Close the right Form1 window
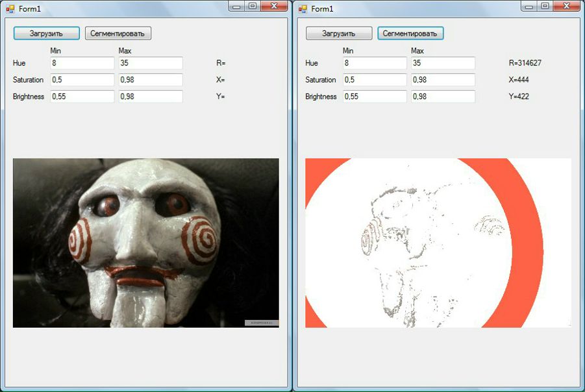The image size is (585, 392). click(x=567, y=6)
